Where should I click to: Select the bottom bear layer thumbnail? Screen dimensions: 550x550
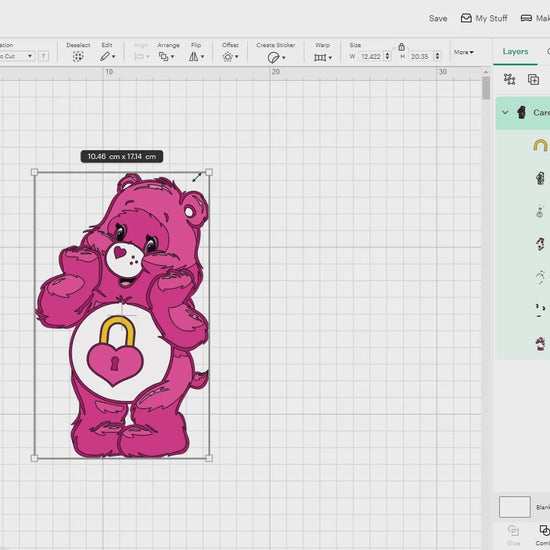[540, 344]
